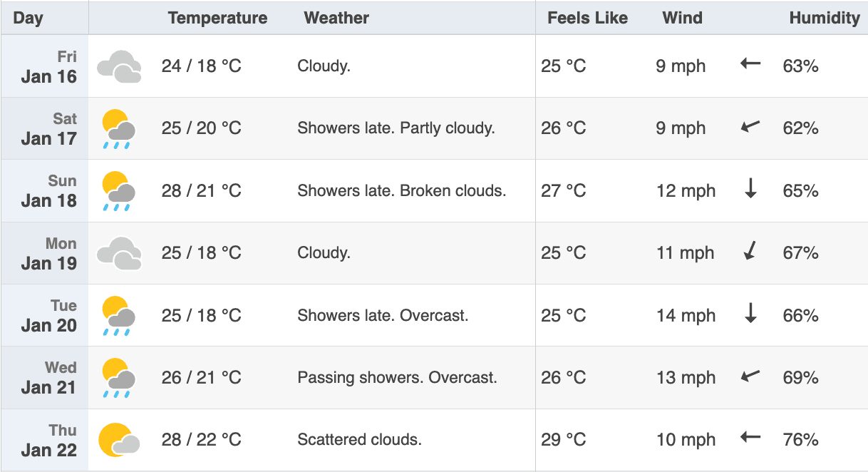Select the Thu Jan 22 day cell
The image size is (868, 472).
(45, 440)
